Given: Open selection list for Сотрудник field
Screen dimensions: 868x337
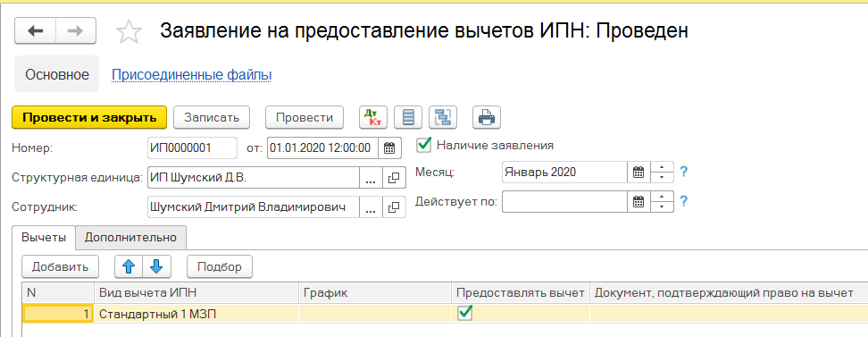Looking at the screenshot, I should point(371,208).
